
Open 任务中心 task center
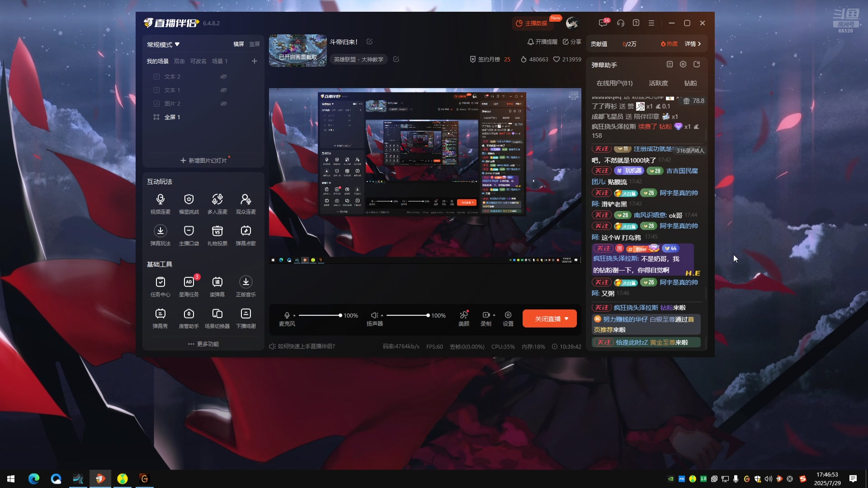point(160,286)
